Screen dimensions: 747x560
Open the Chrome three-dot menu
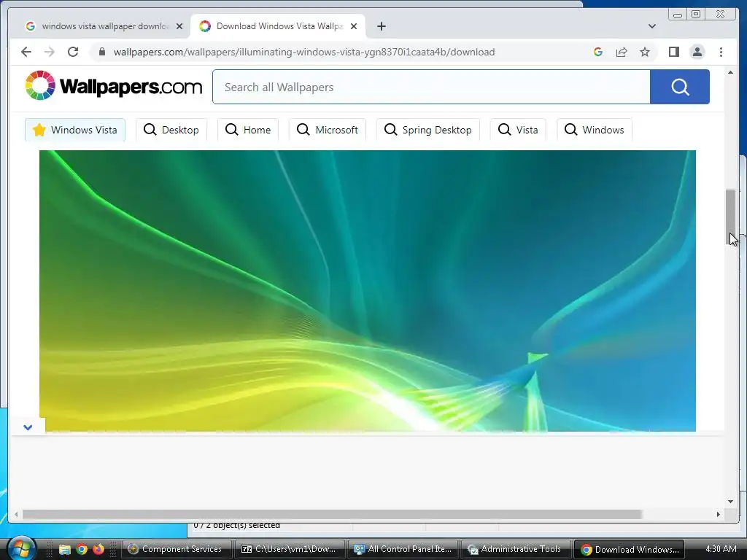pyautogui.click(x=721, y=52)
